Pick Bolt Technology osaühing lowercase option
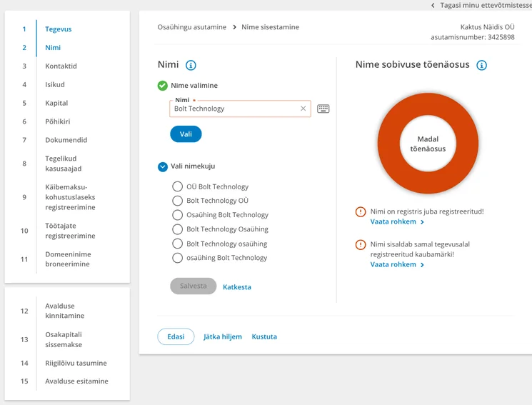532x405 pixels. point(177,244)
